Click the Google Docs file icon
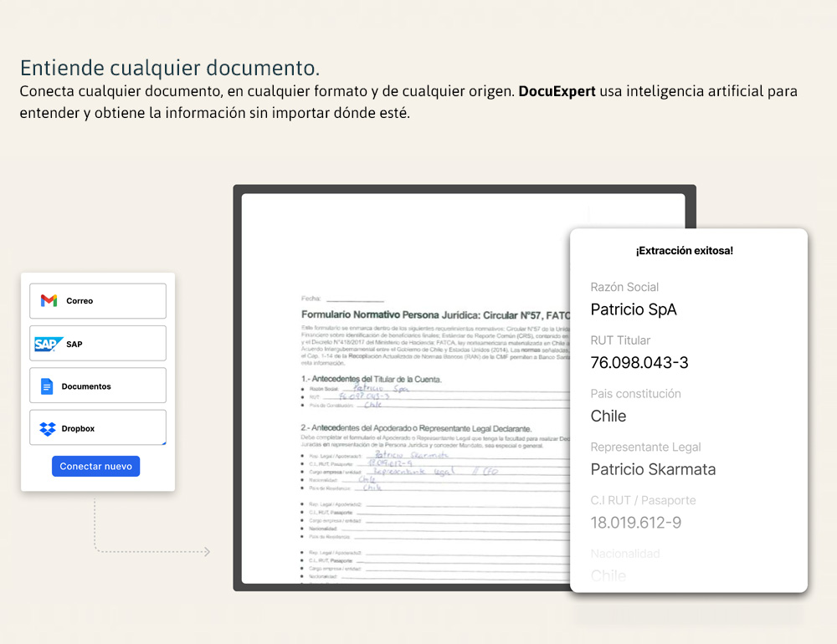Screen dimensions: 837x644 click(x=47, y=386)
